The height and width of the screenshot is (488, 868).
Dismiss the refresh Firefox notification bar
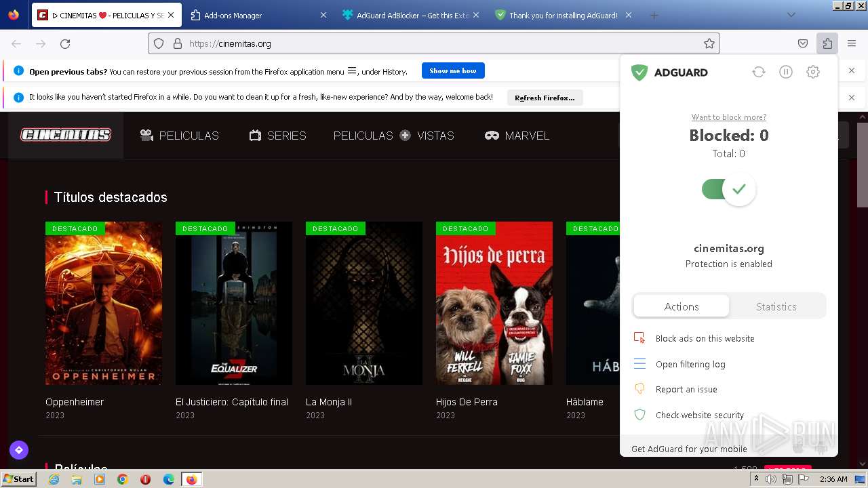pyautogui.click(x=852, y=98)
